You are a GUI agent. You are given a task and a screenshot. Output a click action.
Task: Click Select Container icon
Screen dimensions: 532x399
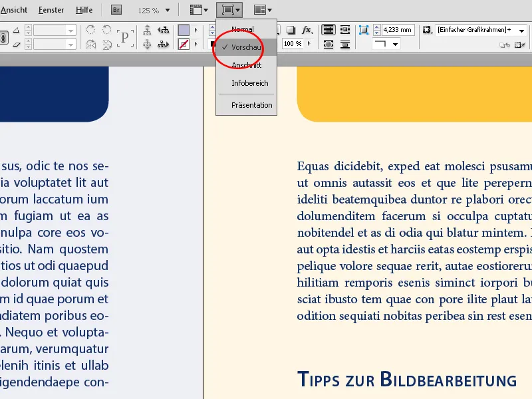(147, 30)
